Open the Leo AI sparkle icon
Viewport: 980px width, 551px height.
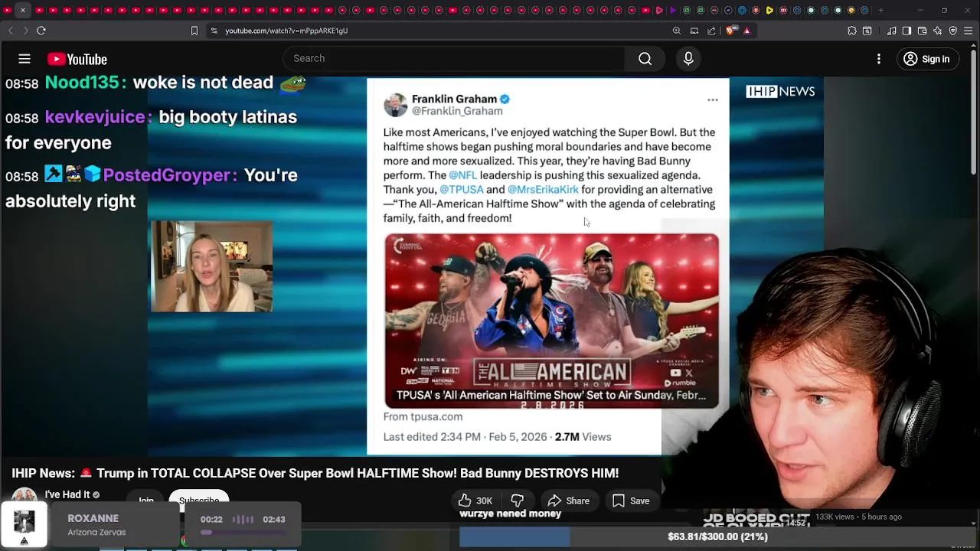pyautogui.click(x=938, y=31)
